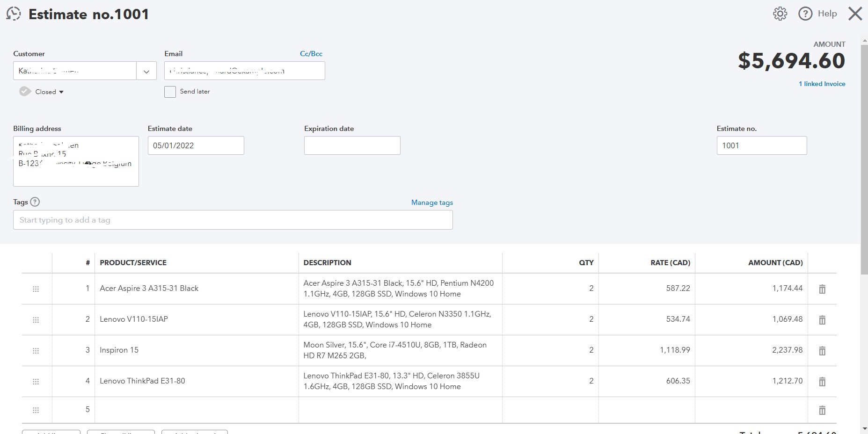Screen dimensions: 868x434
Task: Click the Tags help question icon
Action: (35, 202)
